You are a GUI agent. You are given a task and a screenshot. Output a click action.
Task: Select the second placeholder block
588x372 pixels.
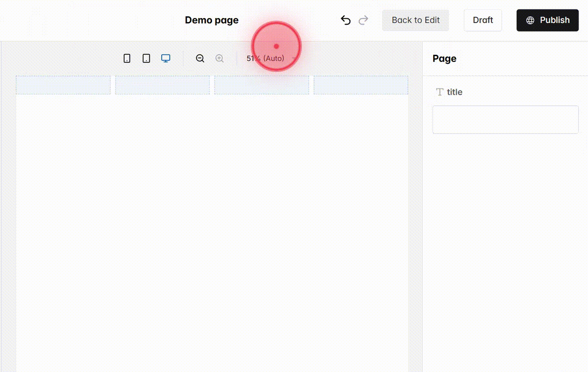point(162,85)
